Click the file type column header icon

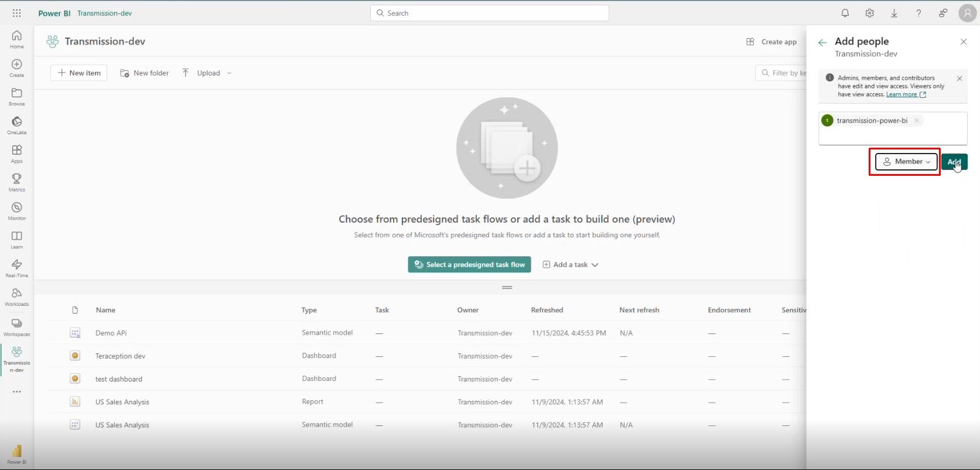pyautogui.click(x=75, y=310)
